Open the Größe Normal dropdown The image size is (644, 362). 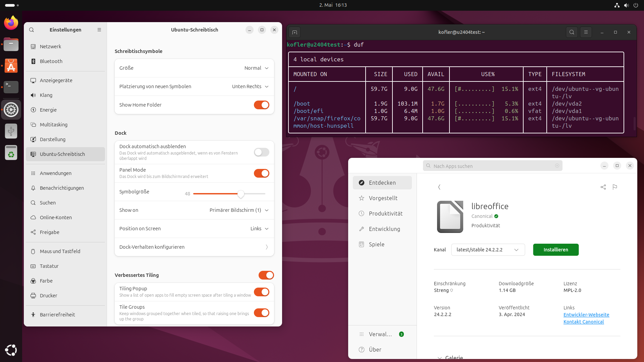pyautogui.click(x=257, y=68)
